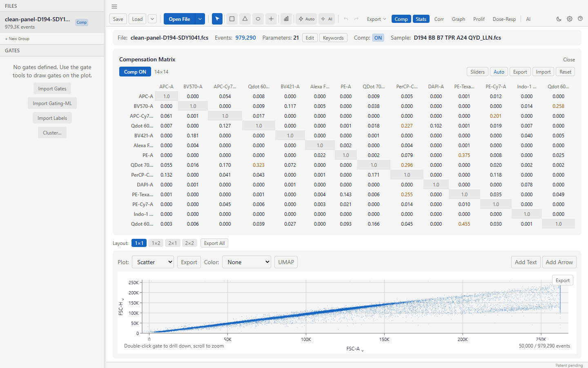
Task: Click Export button over scatter plot
Action: coord(563,280)
